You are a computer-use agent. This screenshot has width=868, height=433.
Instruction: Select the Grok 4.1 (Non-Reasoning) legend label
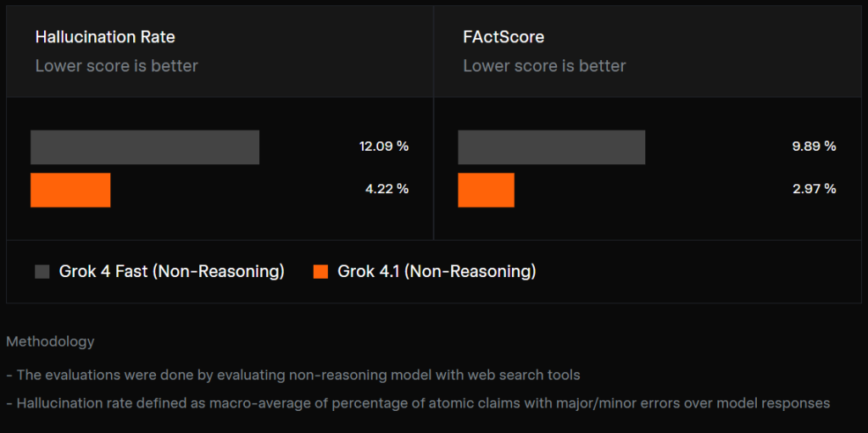[437, 271]
